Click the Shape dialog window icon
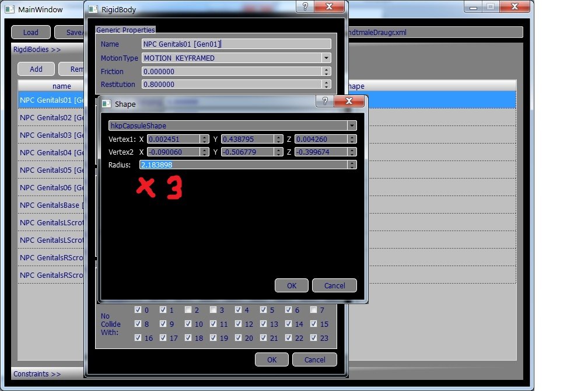This screenshot has width=588, height=391. point(107,104)
